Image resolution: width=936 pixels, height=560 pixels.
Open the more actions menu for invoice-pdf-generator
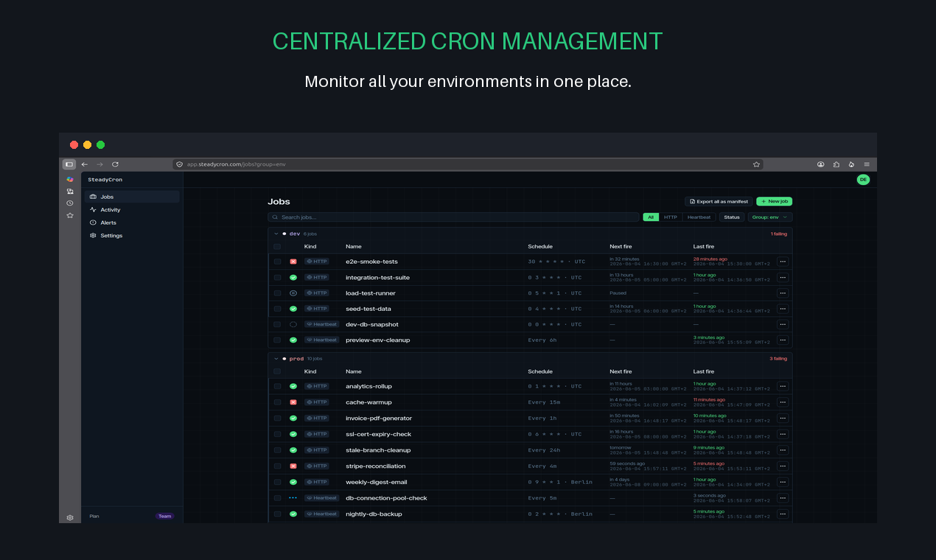click(x=783, y=418)
